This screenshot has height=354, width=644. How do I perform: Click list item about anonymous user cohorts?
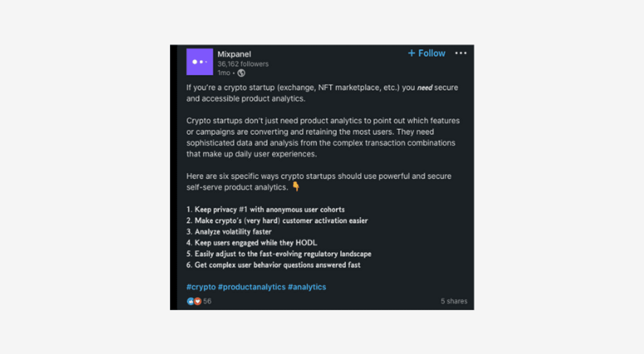pos(265,209)
